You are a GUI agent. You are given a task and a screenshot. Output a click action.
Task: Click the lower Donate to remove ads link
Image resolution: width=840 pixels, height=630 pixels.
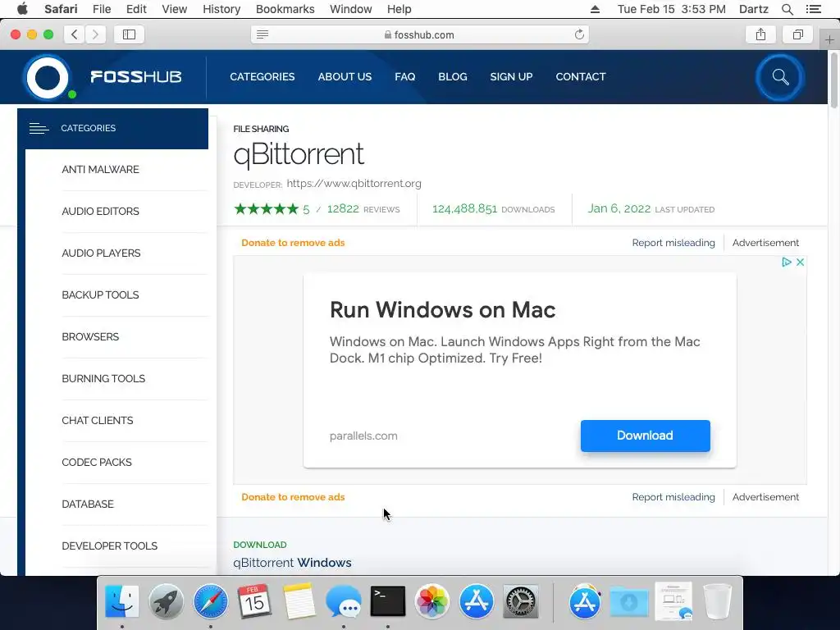(x=293, y=497)
